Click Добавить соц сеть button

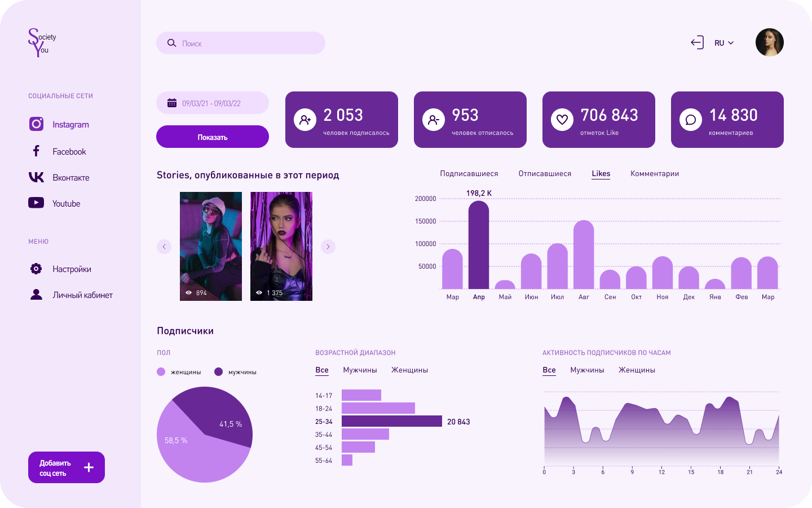pyautogui.click(x=66, y=467)
